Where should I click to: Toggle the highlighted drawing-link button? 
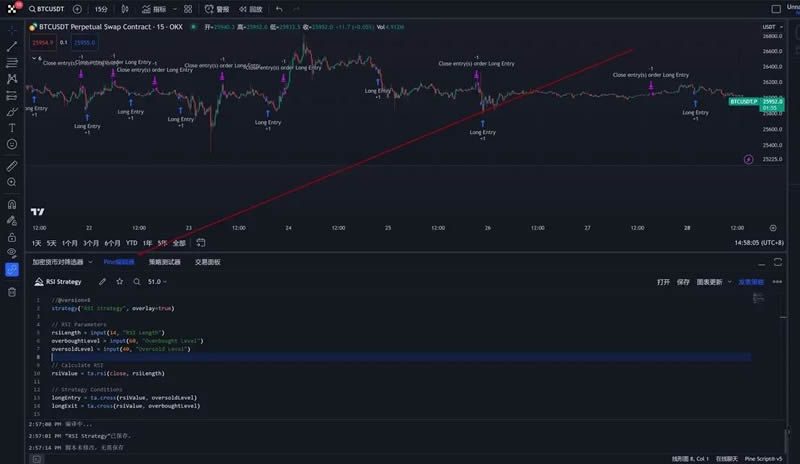click(x=12, y=270)
